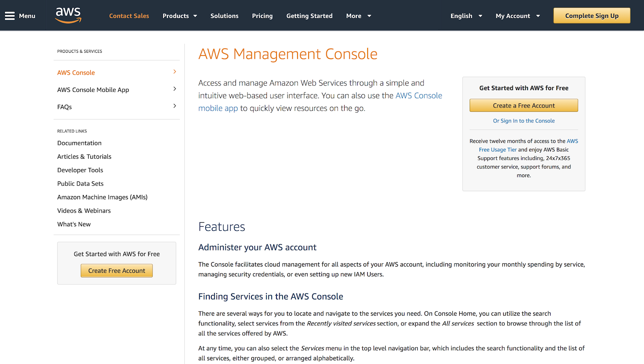Click chevron next to AWS Console
The image size is (644, 364).
pos(175,72)
